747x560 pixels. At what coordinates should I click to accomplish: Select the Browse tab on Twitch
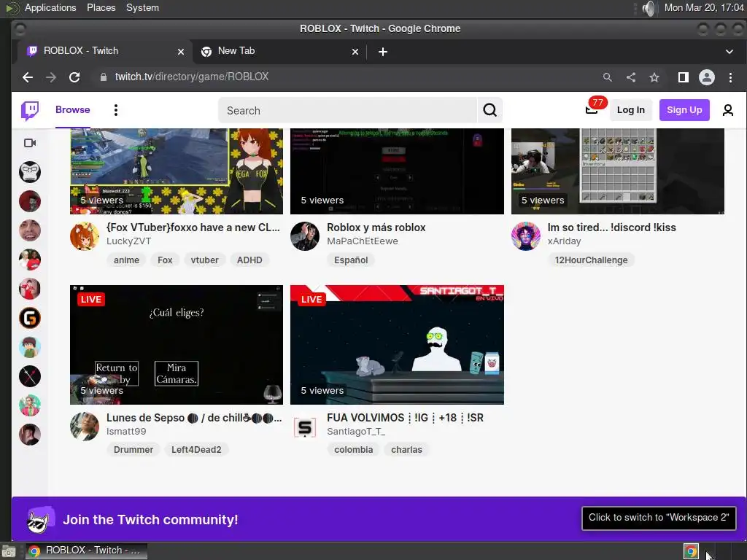tap(72, 110)
